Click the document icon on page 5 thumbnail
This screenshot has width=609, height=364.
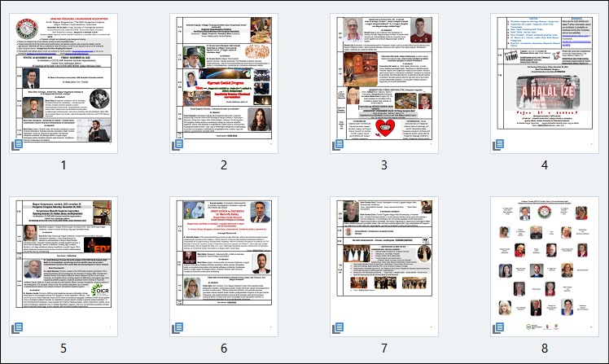19,328
